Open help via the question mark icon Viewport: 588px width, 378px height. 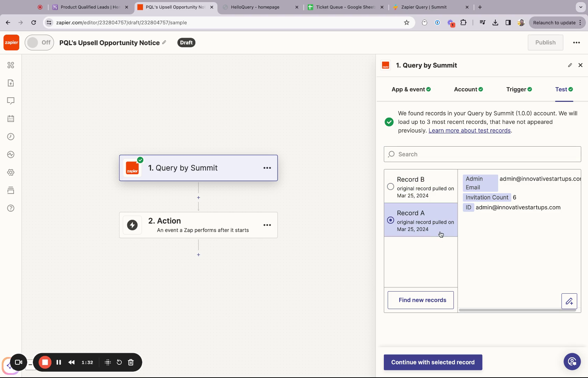[x=11, y=208]
